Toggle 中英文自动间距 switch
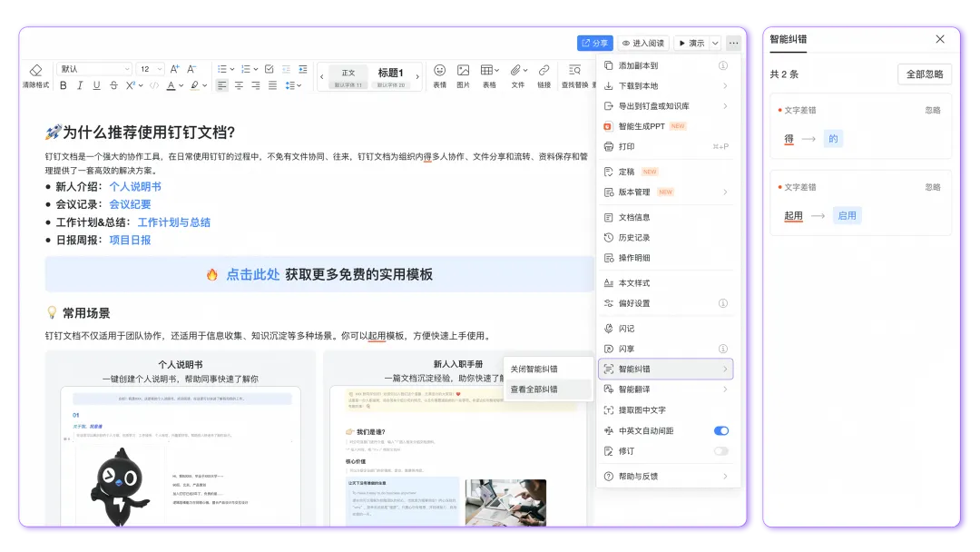This screenshot has width=980, height=552. pos(721,430)
